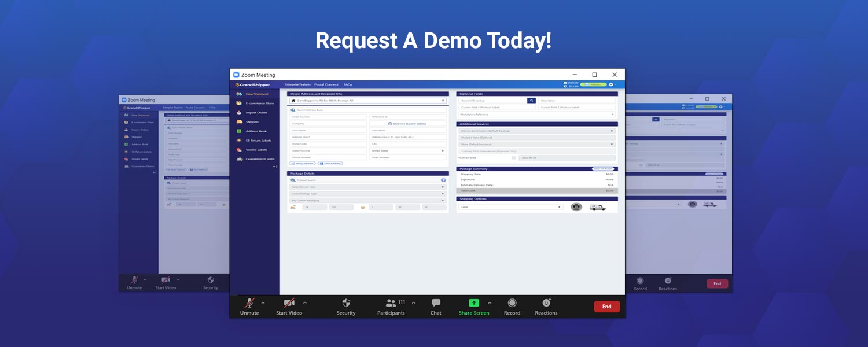The image size is (868, 347).
Task: Click the Search Address Book field
Action: 367,110
